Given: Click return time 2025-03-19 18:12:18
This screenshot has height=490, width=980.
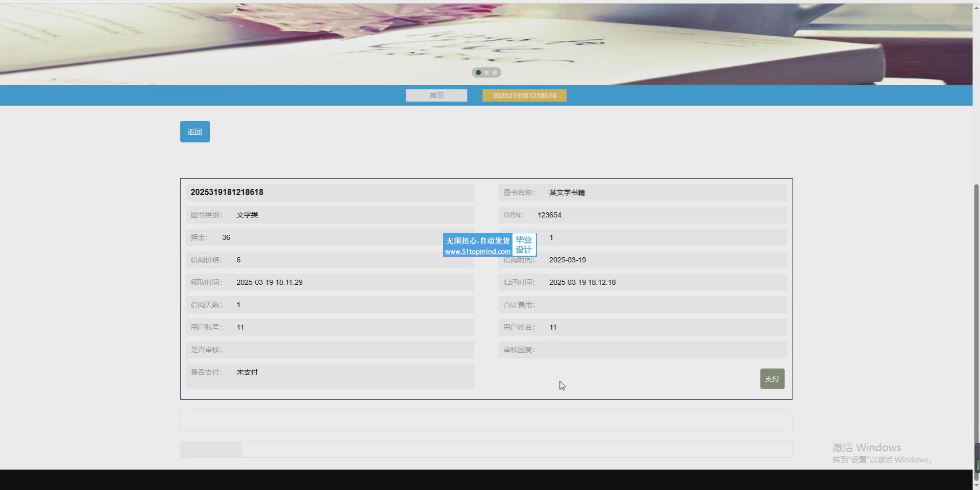Looking at the screenshot, I should 582,282.
